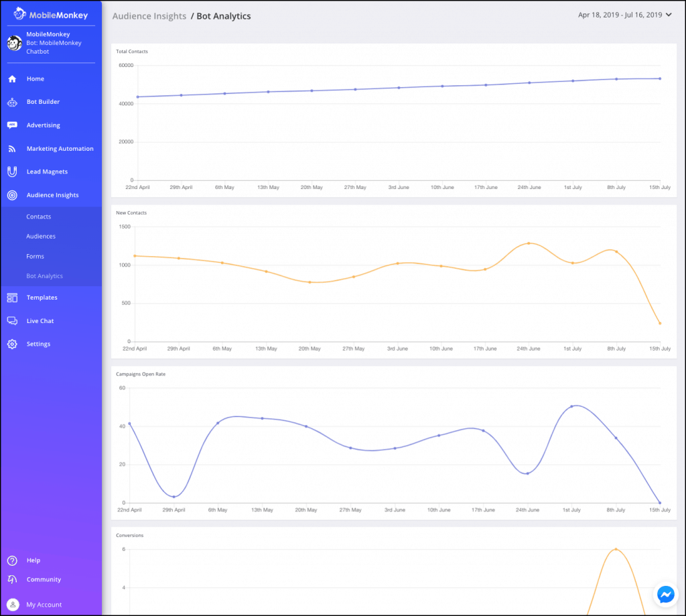The image size is (686, 616).
Task: Click the Lead Magnets magnet icon
Action: coord(12,172)
